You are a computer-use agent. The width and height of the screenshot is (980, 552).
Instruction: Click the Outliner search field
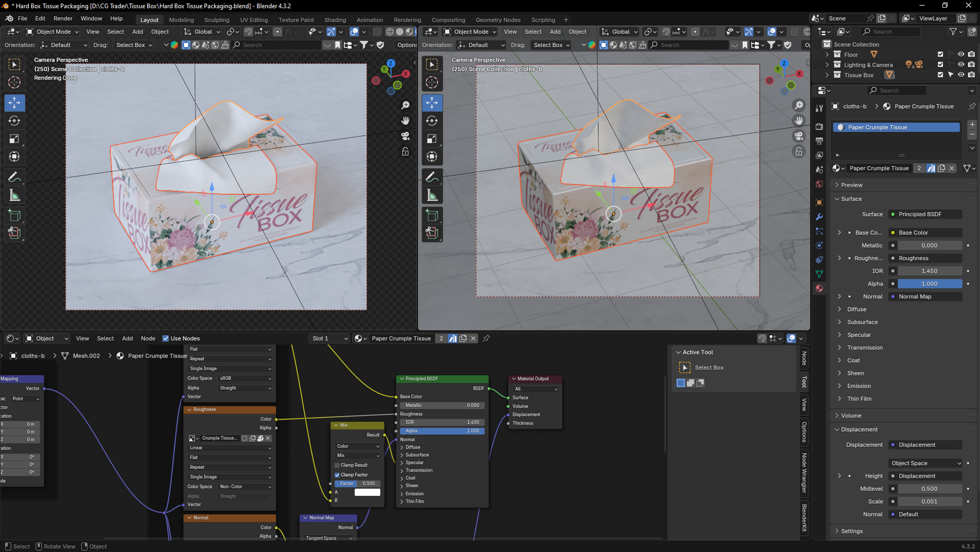(890, 32)
